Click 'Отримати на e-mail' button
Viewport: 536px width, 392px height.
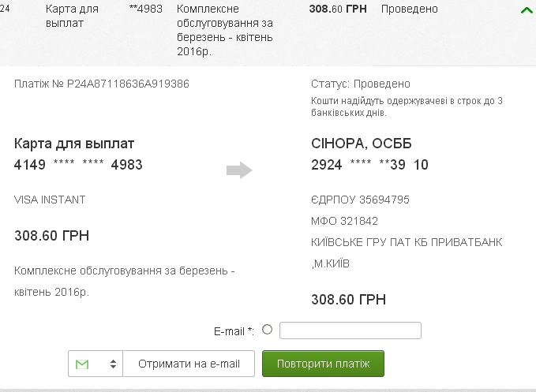pyautogui.click(x=189, y=364)
